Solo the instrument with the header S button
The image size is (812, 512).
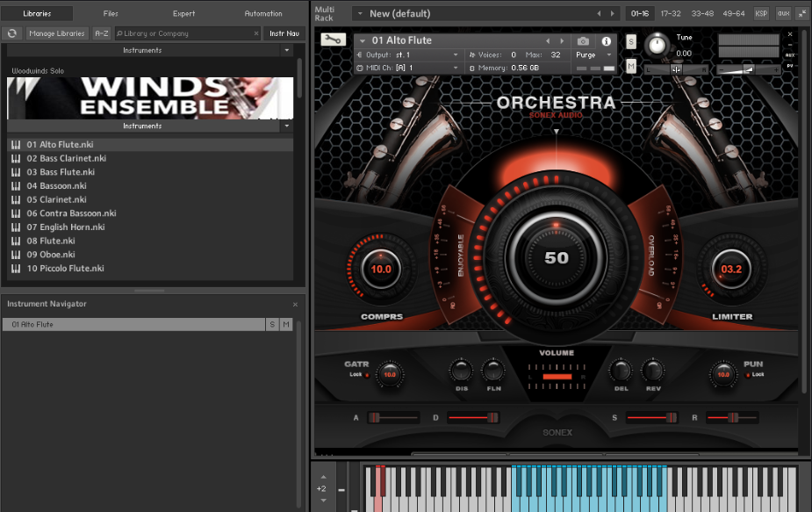point(631,41)
